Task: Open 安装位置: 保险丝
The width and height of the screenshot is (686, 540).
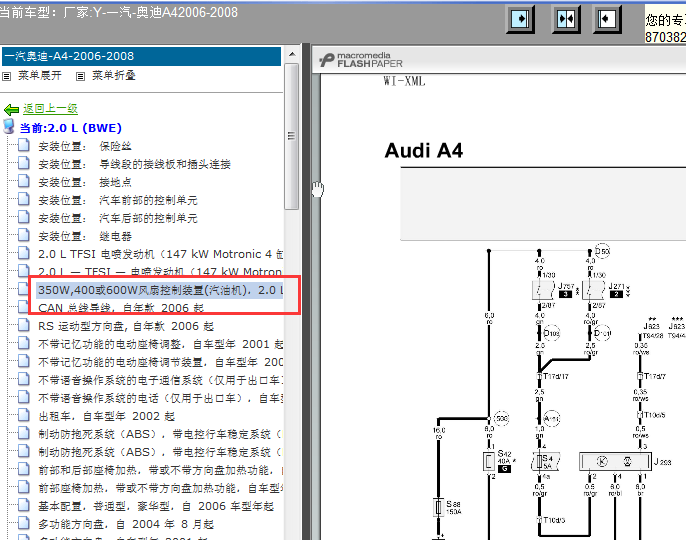Action: pos(84,146)
